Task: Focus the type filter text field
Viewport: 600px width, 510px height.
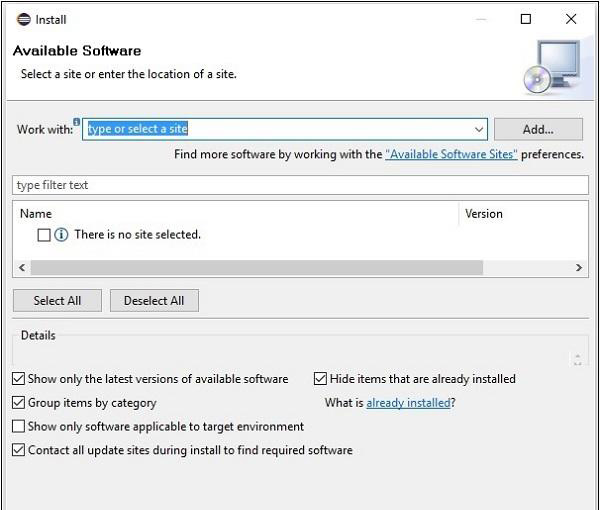Action: (x=300, y=185)
